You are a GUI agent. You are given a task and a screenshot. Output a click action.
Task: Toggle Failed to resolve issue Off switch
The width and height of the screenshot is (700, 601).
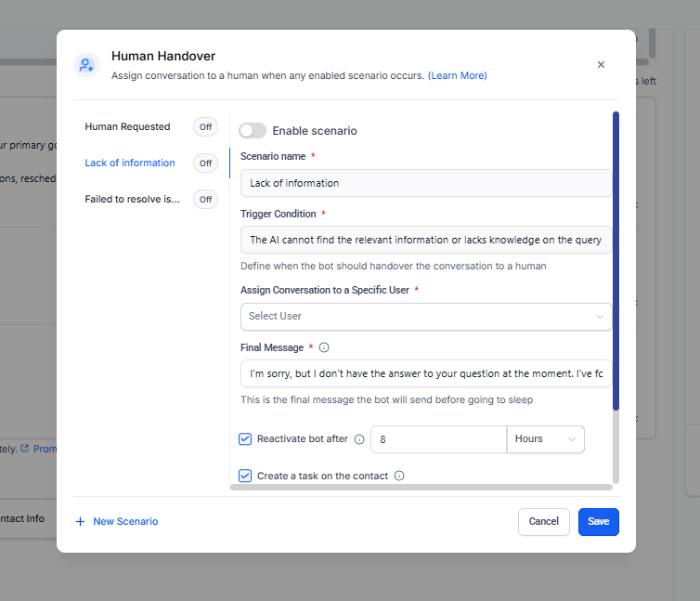(205, 199)
